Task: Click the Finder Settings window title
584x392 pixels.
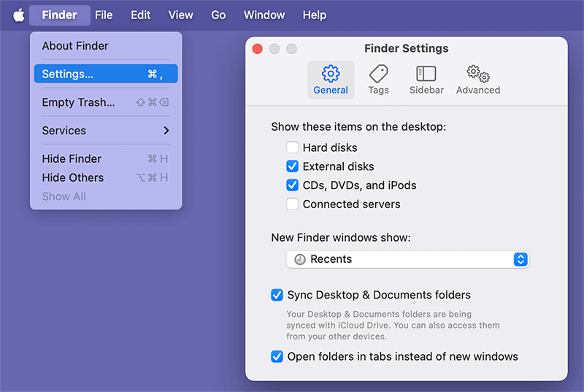Action: pos(407,48)
